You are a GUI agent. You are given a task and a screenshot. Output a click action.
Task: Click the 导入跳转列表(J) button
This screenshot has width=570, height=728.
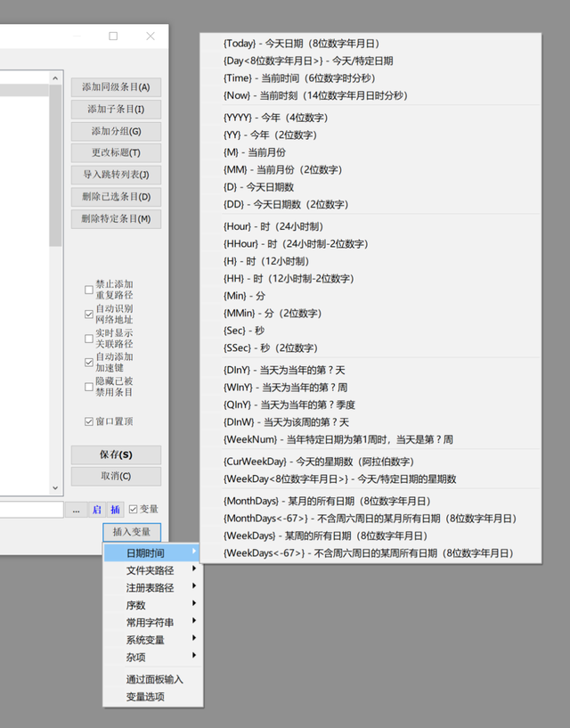(x=116, y=175)
